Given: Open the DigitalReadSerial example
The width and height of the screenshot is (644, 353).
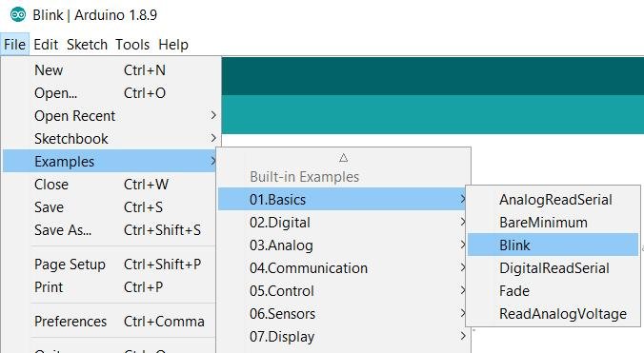Looking at the screenshot, I should click(x=553, y=268).
